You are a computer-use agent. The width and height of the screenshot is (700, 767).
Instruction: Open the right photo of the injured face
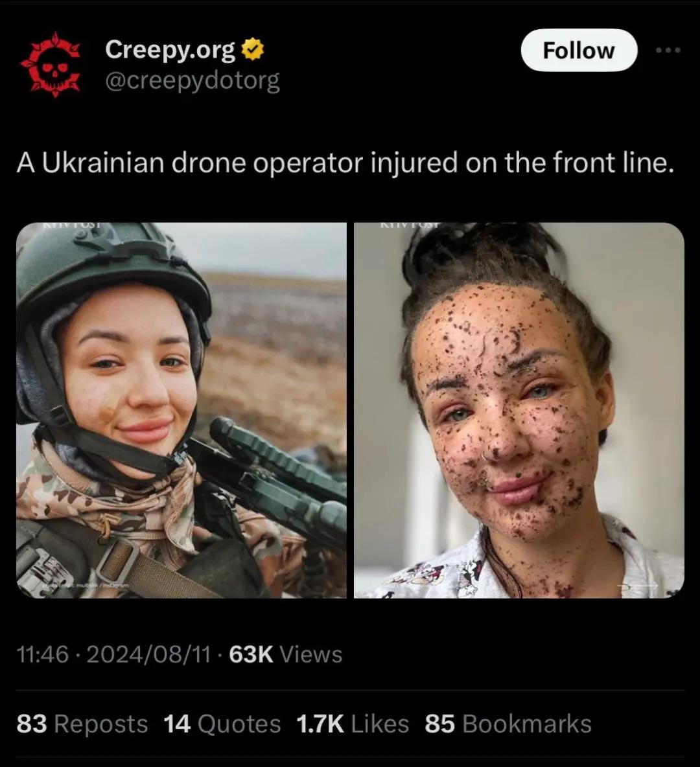pyautogui.click(x=519, y=410)
